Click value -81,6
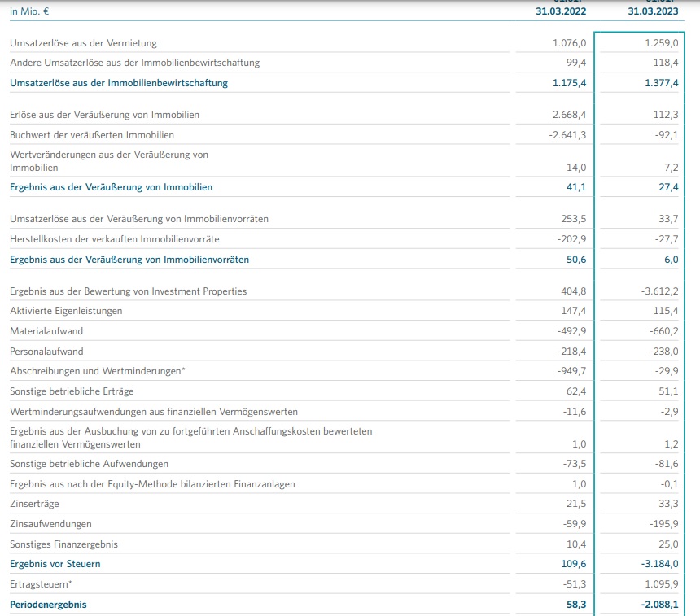The width and height of the screenshot is (700, 616). point(667,464)
